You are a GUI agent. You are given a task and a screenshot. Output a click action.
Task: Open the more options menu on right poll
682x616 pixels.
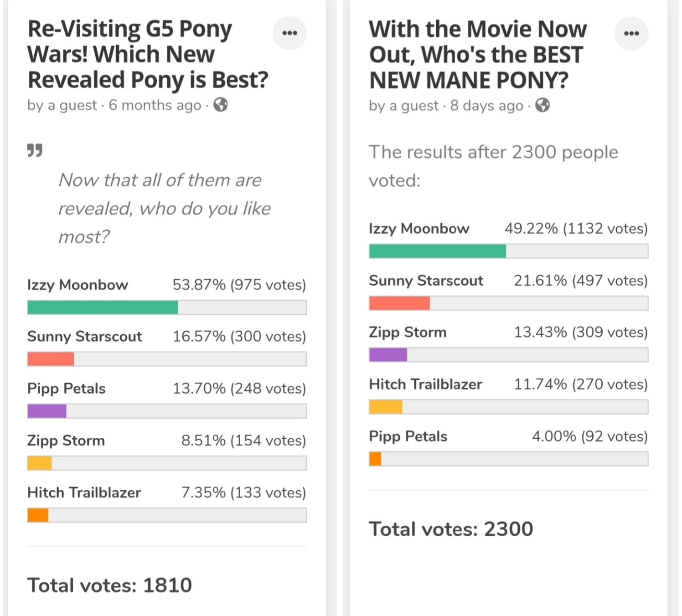point(631,33)
